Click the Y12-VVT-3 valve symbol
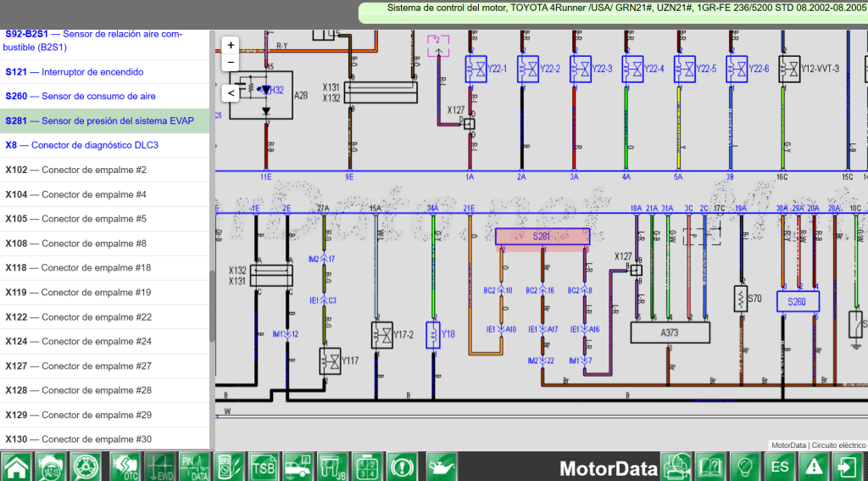The width and height of the screenshot is (868, 481). pyautogui.click(x=789, y=69)
